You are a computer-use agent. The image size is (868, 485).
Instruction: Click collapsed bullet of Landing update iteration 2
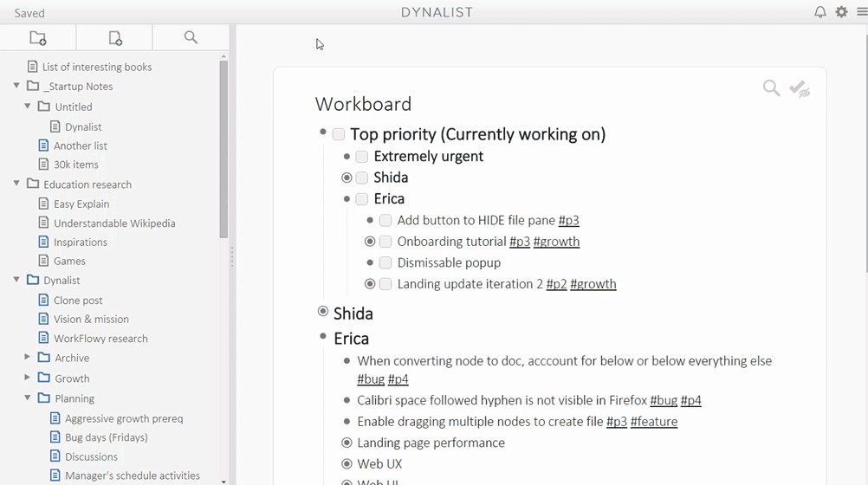coord(371,284)
